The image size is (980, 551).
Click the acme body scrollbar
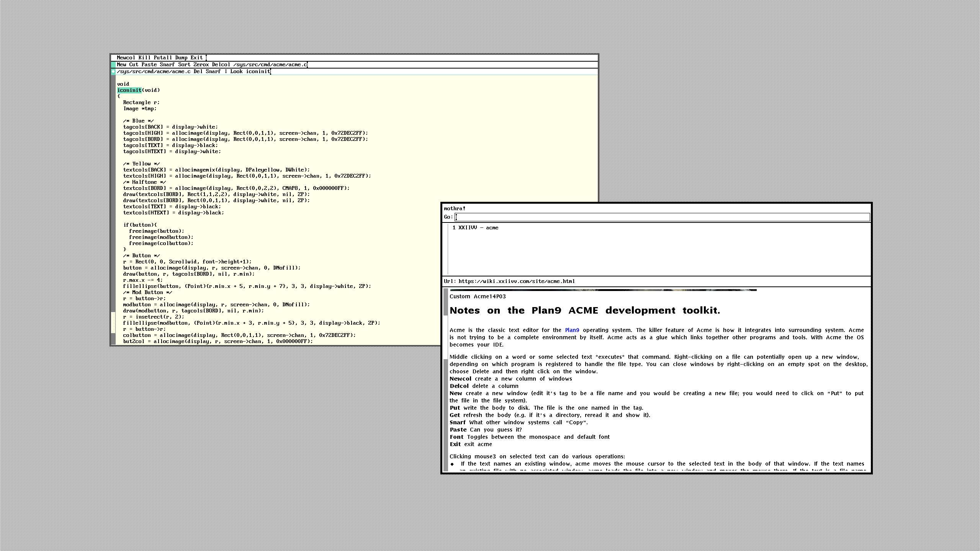pyautogui.click(x=113, y=210)
